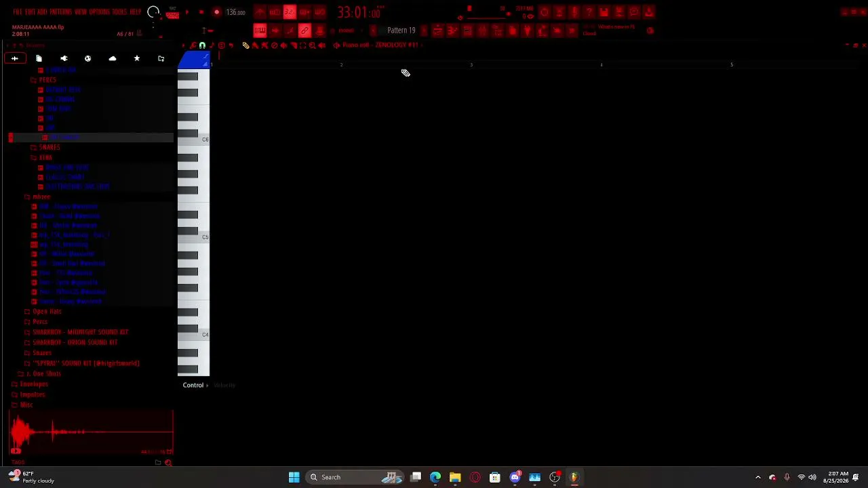Screen dimensions: 868x488
Task: Click the browser search magnifier icon
Action: (x=168, y=463)
